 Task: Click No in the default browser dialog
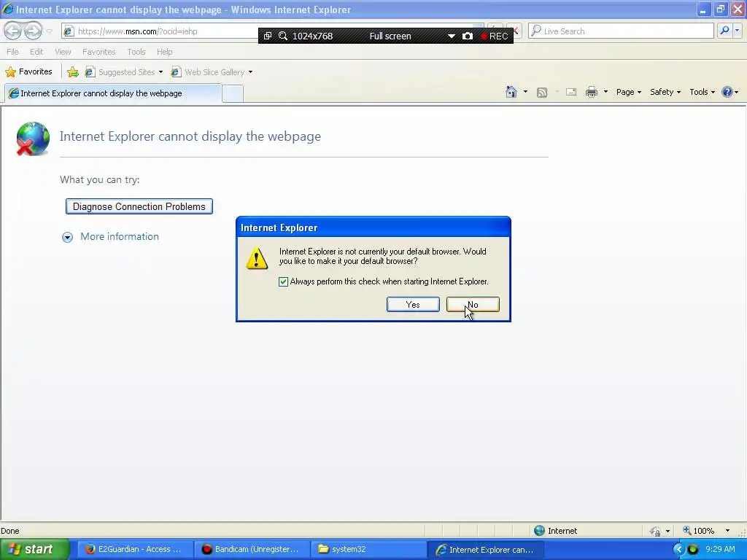pyautogui.click(x=473, y=305)
